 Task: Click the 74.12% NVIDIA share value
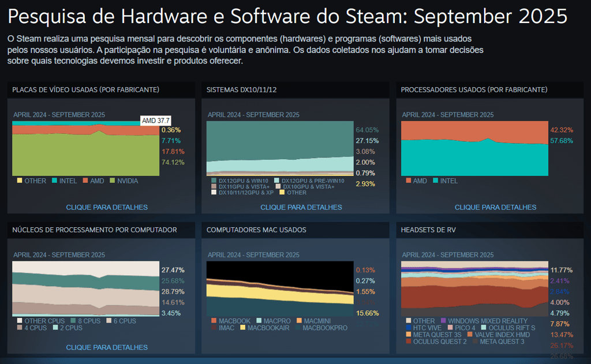(173, 163)
